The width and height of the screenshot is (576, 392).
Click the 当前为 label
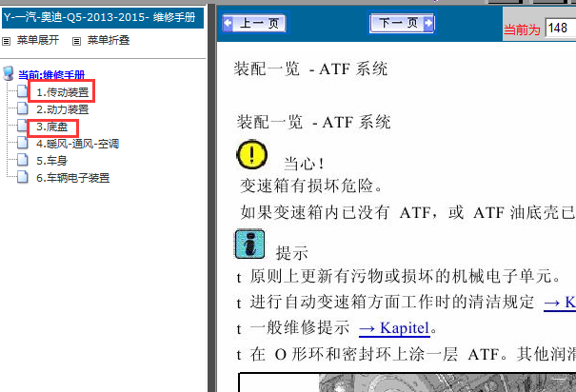522,29
